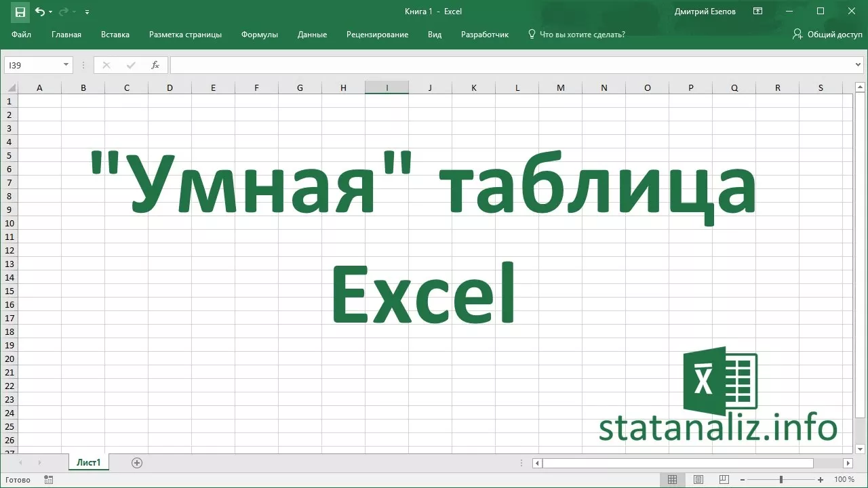Select row 10 header
Image resolution: width=868 pixels, height=488 pixels.
click(9, 223)
